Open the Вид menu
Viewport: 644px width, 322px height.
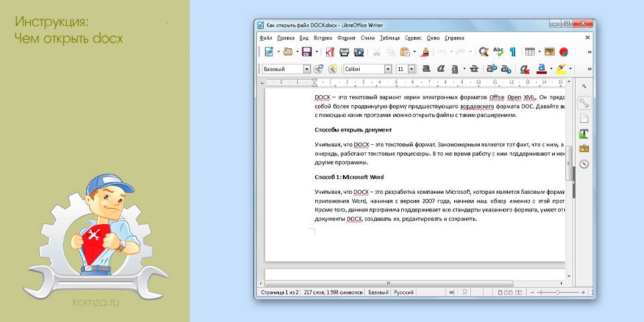[x=304, y=38]
